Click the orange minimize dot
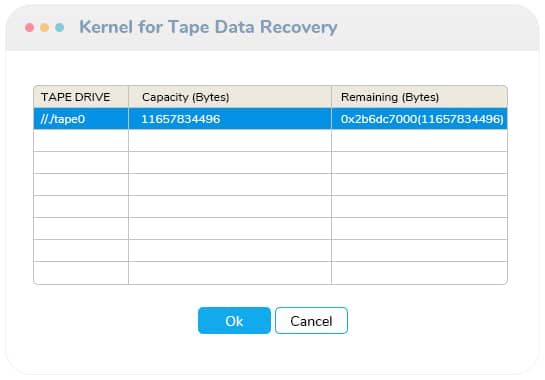 (x=44, y=27)
